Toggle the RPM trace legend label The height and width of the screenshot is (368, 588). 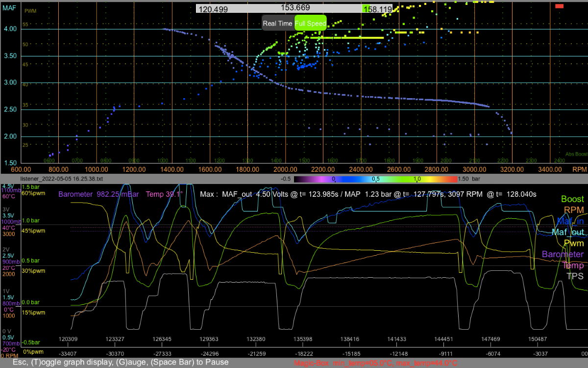(574, 210)
